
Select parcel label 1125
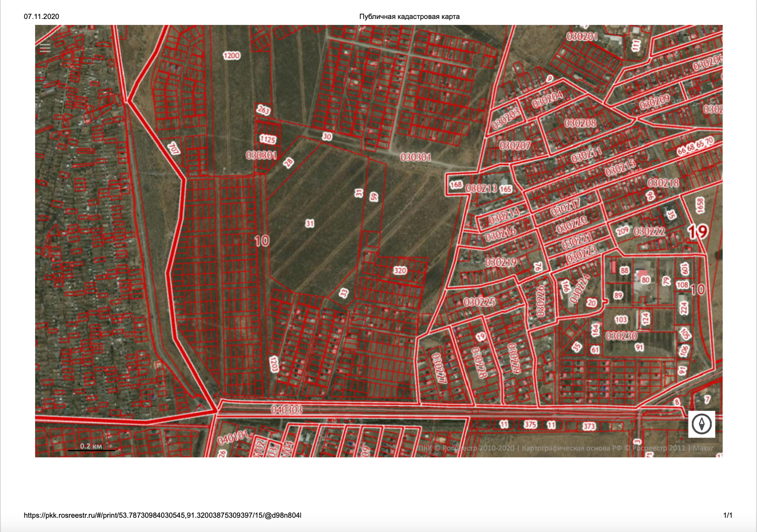click(x=268, y=139)
